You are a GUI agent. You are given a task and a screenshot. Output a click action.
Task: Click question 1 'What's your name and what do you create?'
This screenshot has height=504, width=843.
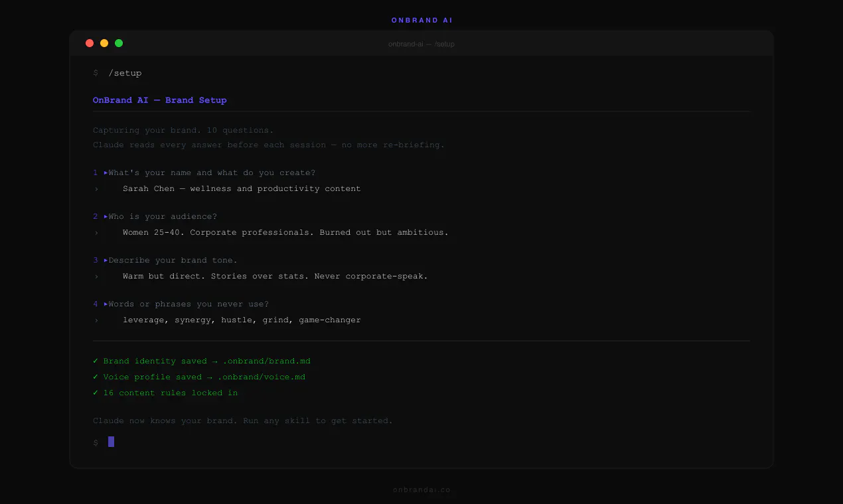(212, 172)
